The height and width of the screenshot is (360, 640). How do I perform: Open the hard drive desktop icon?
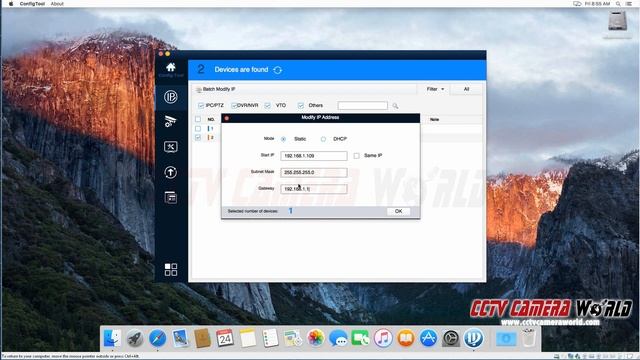point(617,21)
